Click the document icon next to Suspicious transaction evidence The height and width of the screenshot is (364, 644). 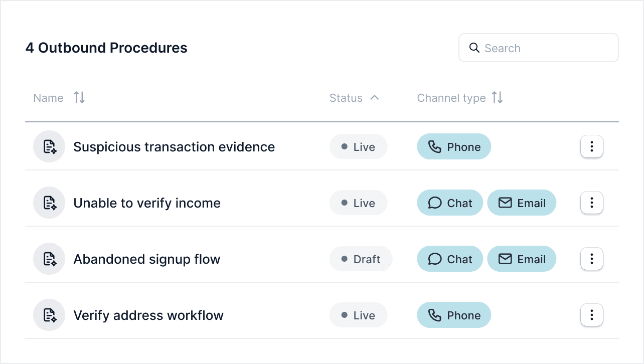[x=49, y=146]
